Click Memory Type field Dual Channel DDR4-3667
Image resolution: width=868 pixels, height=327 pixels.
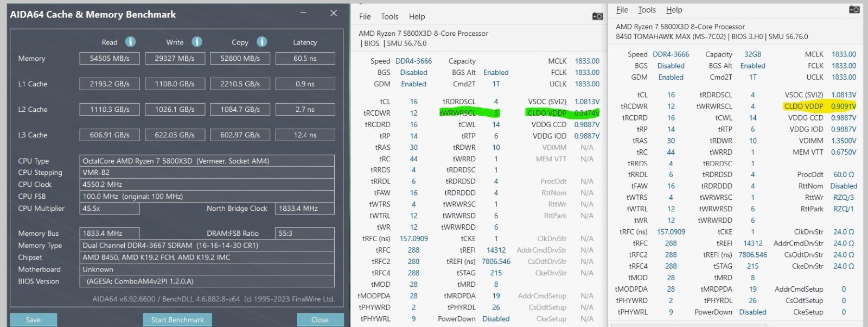pos(207,245)
